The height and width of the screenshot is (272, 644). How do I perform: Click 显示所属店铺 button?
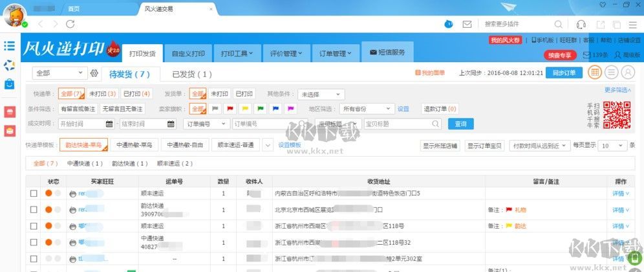click(x=441, y=146)
